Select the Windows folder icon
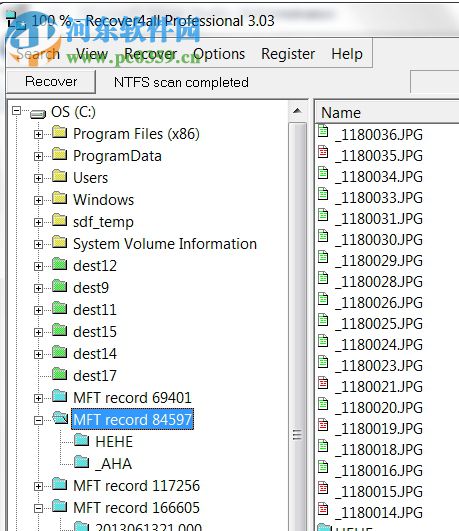 60,198
